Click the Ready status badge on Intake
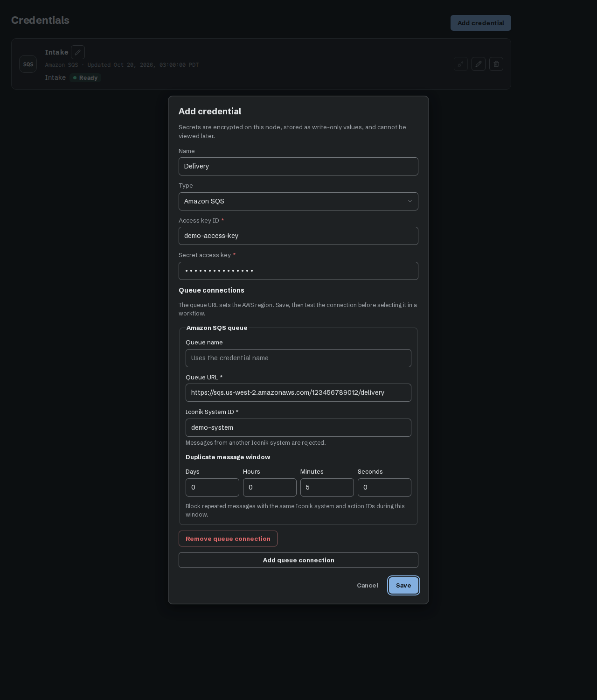 [x=85, y=78]
